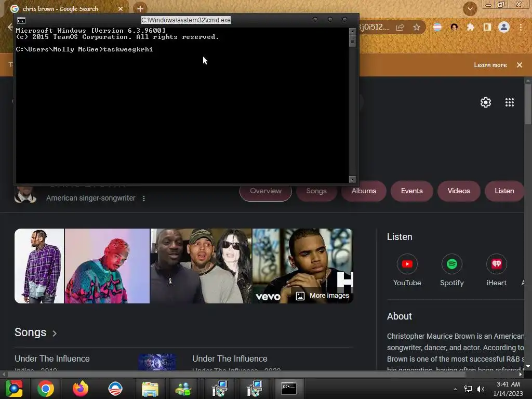Open Chrome three-dot menu
The height and width of the screenshot is (399, 532).
[x=521, y=27]
